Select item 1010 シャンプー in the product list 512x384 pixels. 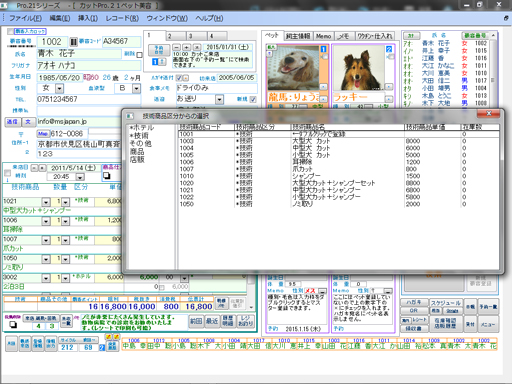(x=338, y=176)
